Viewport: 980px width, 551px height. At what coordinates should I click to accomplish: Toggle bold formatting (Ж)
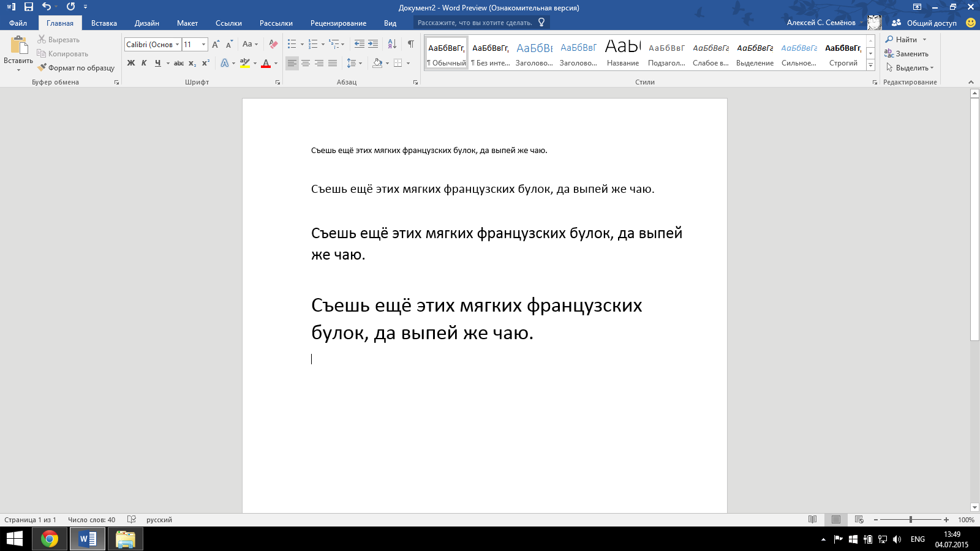click(x=130, y=63)
